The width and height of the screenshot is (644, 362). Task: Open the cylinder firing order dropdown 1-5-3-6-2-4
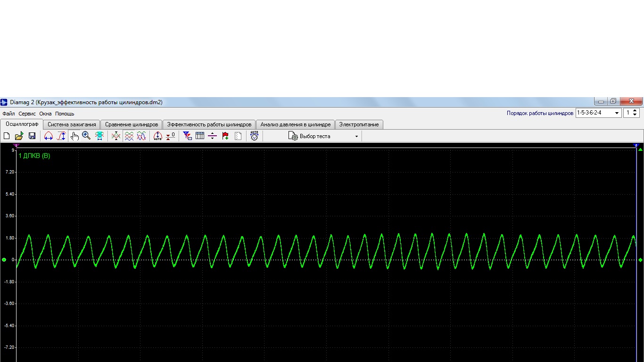599,113
